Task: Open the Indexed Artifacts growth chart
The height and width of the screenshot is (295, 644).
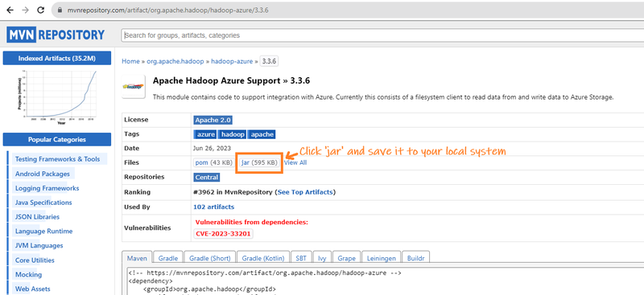Action: [56, 96]
